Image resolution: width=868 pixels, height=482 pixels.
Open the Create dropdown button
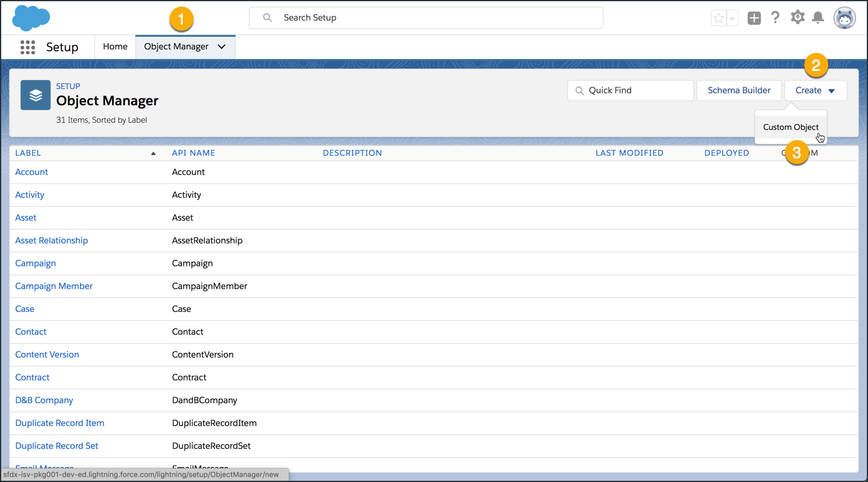(815, 91)
